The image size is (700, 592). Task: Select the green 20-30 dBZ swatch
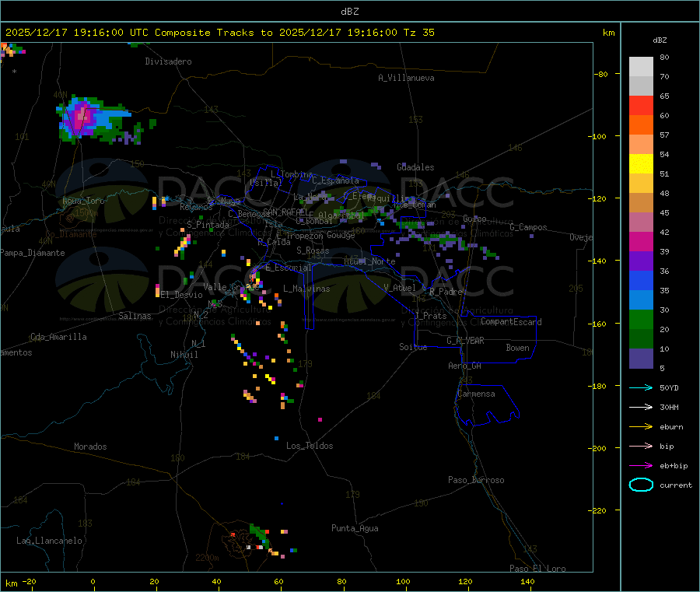coord(641,319)
